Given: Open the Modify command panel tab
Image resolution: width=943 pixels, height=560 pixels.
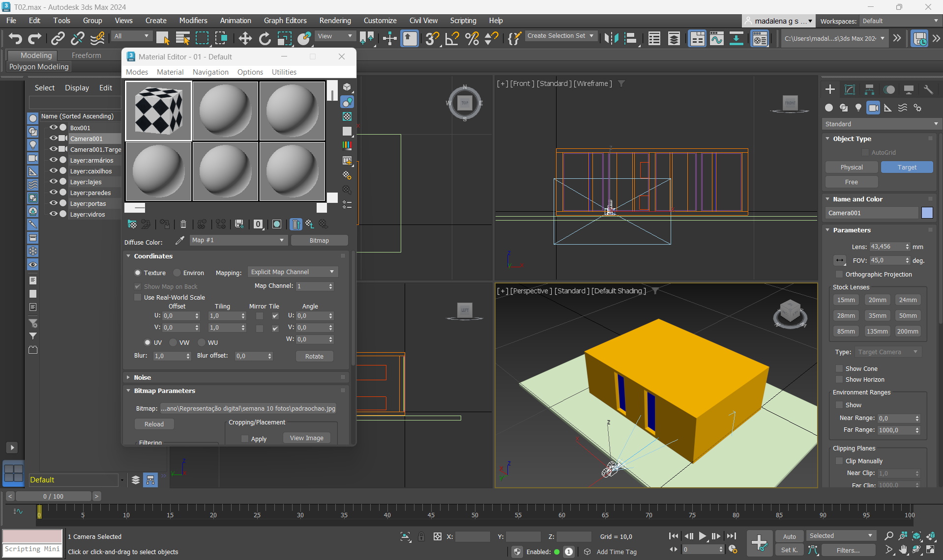Looking at the screenshot, I should [x=850, y=89].
